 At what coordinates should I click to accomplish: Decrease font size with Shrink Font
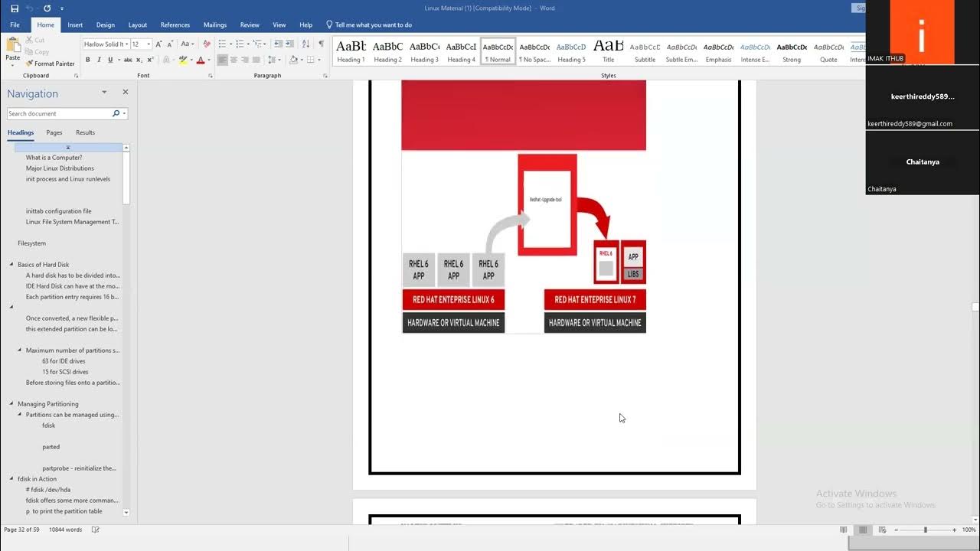170,44
